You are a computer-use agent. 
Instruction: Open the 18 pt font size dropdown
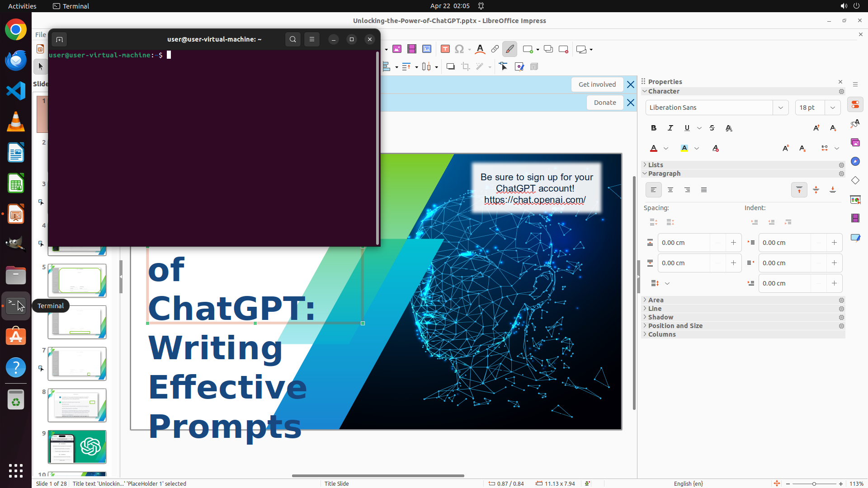832,108
